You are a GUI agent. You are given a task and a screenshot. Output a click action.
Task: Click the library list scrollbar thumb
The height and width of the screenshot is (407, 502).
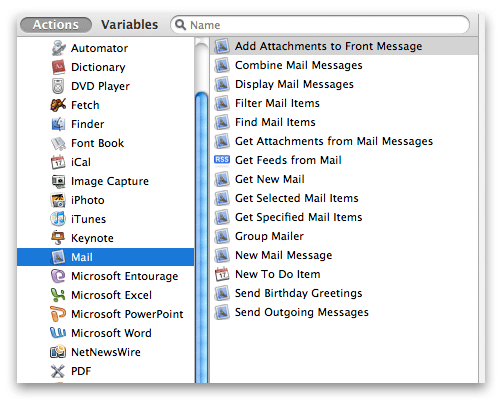click(x=201, y=237)
